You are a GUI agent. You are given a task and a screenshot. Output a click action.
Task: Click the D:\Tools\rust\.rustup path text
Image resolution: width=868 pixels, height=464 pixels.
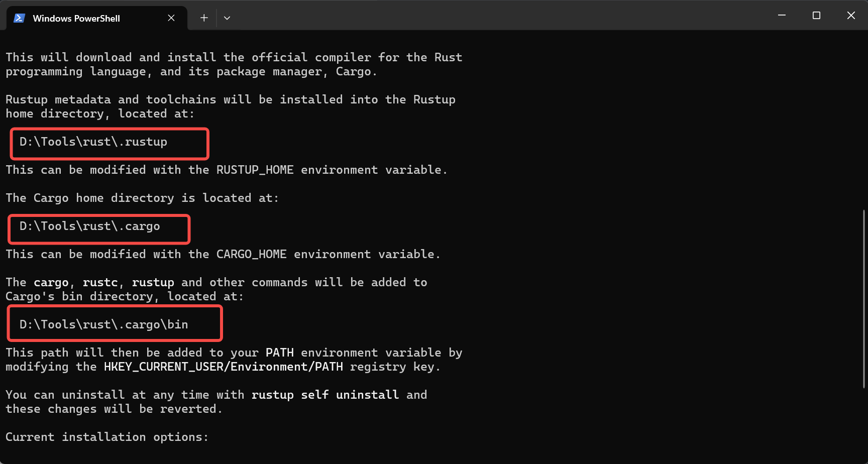93,142
